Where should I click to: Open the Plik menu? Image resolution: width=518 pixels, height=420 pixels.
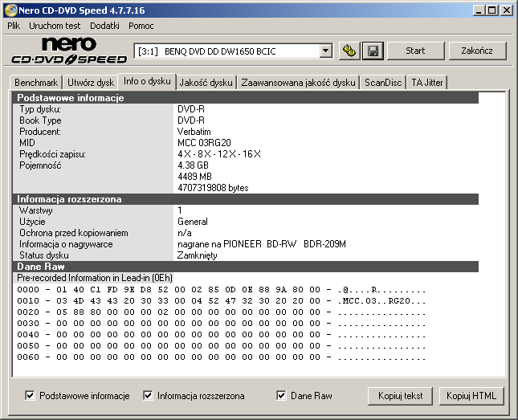(14, 26)
